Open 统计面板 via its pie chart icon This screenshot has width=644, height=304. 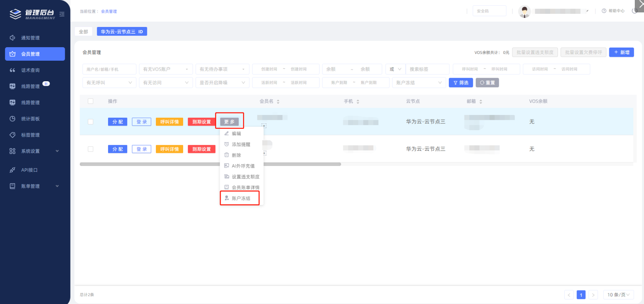click(12, 119)
